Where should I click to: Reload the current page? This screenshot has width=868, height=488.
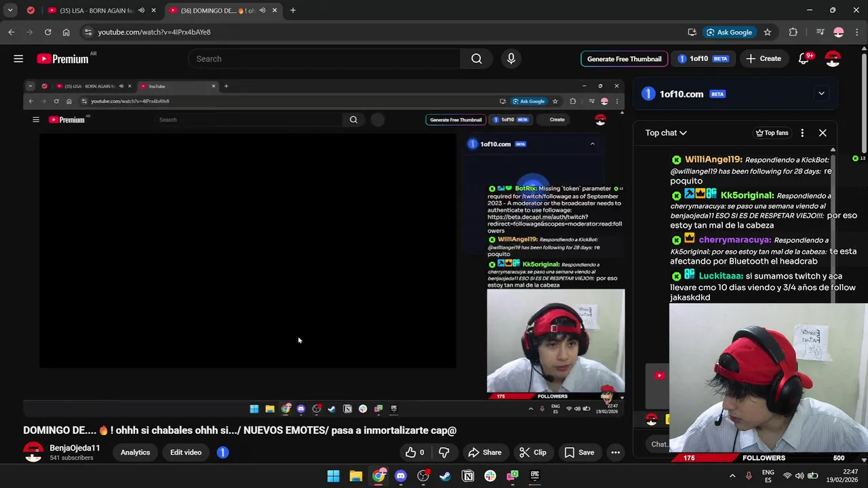tap(47, 32)
